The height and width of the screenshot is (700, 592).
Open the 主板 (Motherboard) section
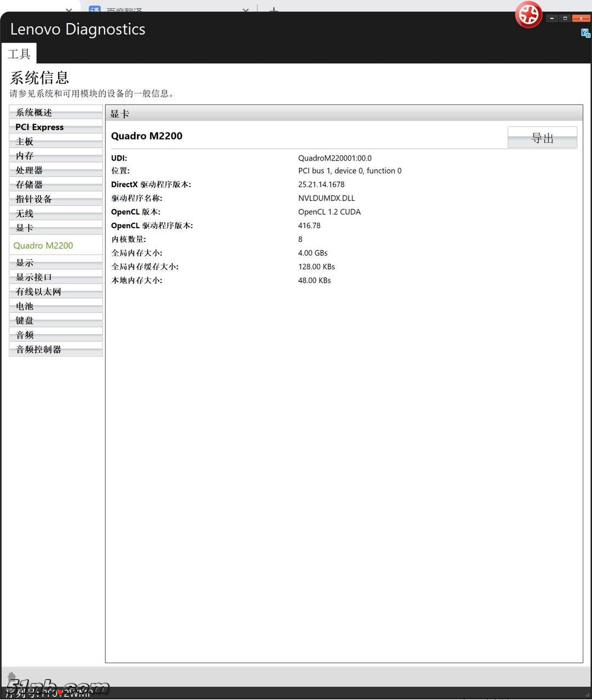(x=24, y=141)
